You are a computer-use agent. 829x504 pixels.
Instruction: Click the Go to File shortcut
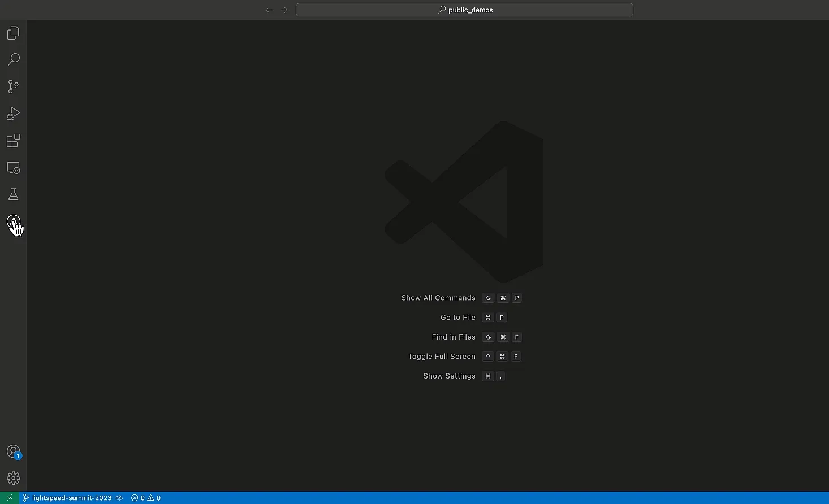tap(457, 317)
